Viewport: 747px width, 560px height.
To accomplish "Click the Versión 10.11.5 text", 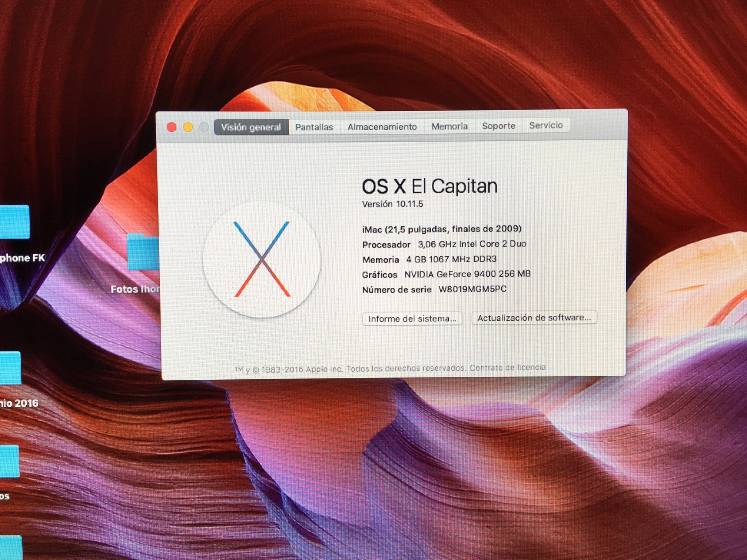I will tap(392, 204).
